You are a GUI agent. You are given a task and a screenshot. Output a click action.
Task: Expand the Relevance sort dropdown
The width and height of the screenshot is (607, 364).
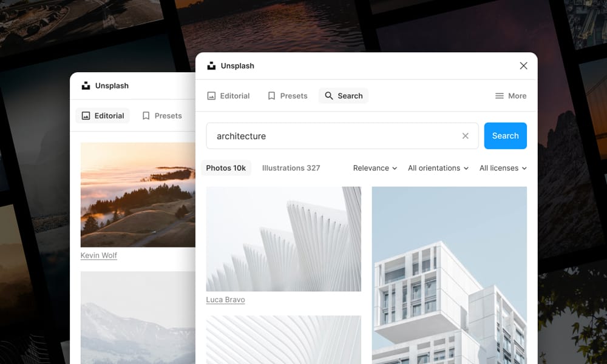coord(375,168)
